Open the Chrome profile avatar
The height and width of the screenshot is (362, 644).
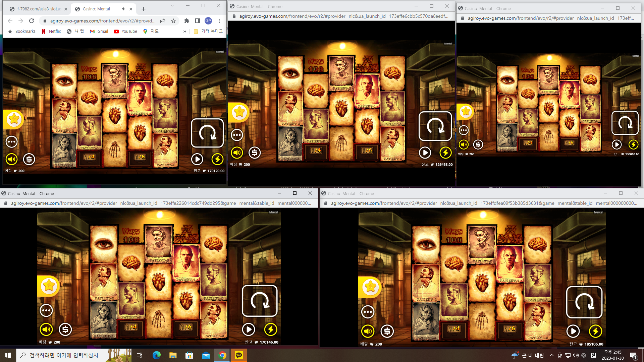tap(208, 21)
